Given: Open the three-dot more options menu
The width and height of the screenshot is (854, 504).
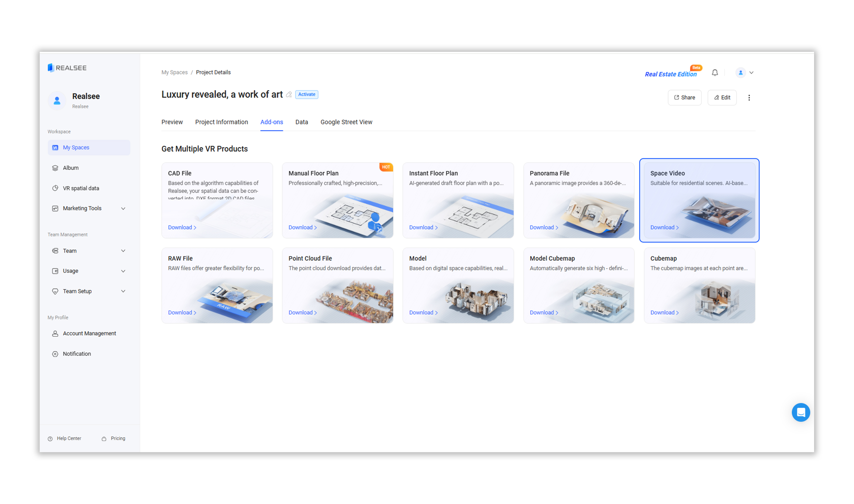Looking at the screenshot, I should pos(749,98).
